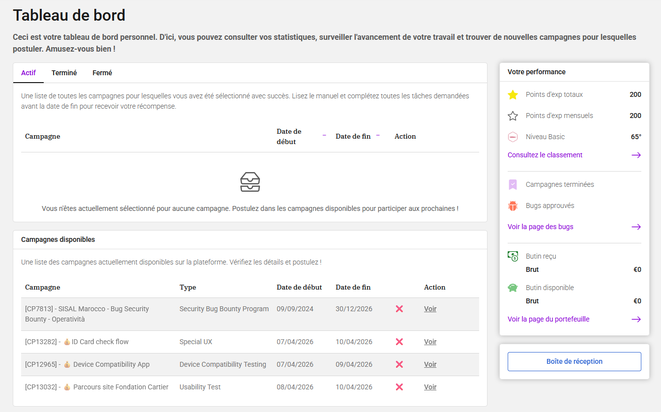Open the Boîte de réception button
The image size is (661, 412).
tap(574, 361)
